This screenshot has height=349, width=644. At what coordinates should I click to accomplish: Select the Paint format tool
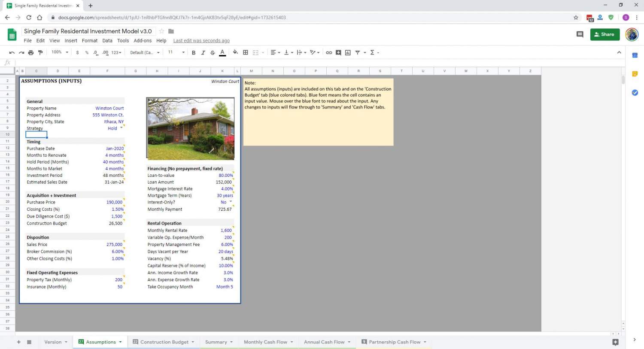coord(40,52)
